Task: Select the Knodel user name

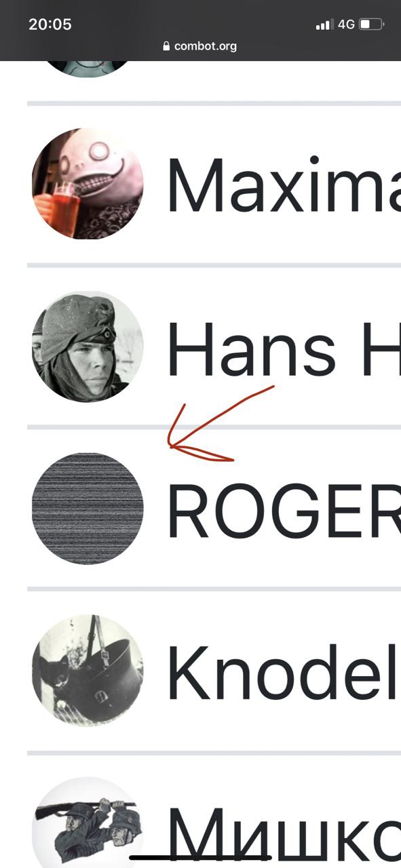Action: pos(284,673)
